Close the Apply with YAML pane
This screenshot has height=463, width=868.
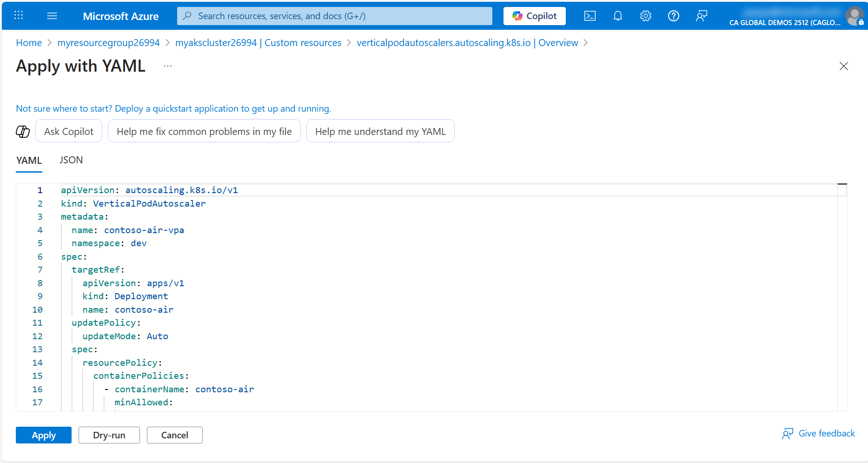tap(843, 66)
